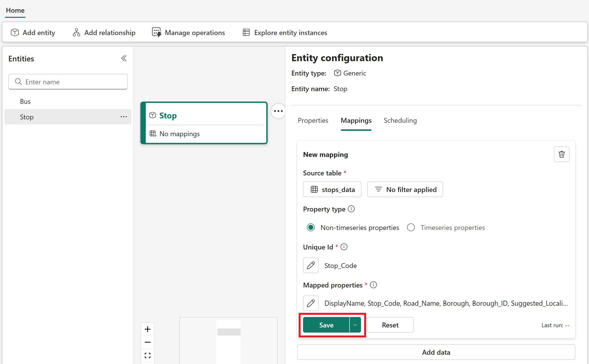
Task: Click Add entity in the toolbar
Action: pos(33,32)
